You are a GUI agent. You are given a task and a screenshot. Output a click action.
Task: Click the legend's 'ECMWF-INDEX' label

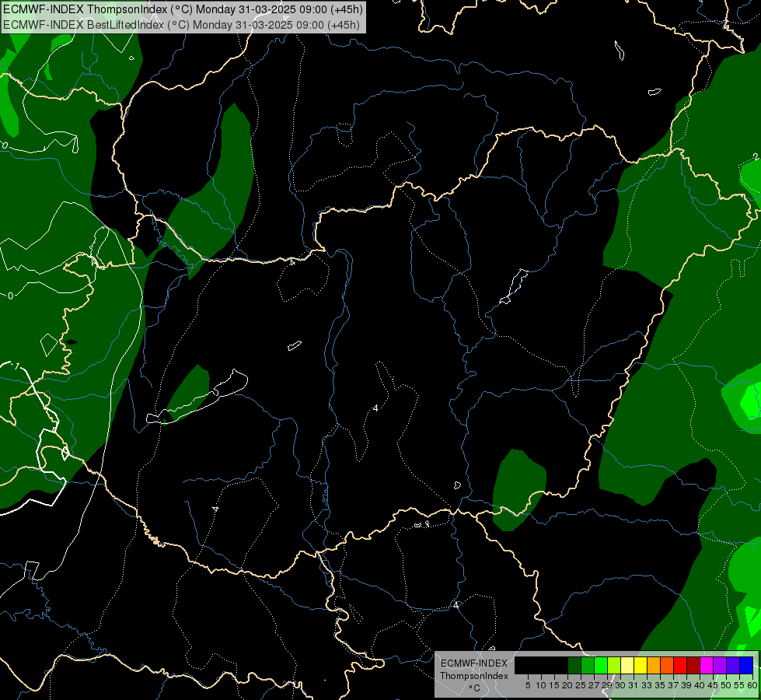click(474, 663)
